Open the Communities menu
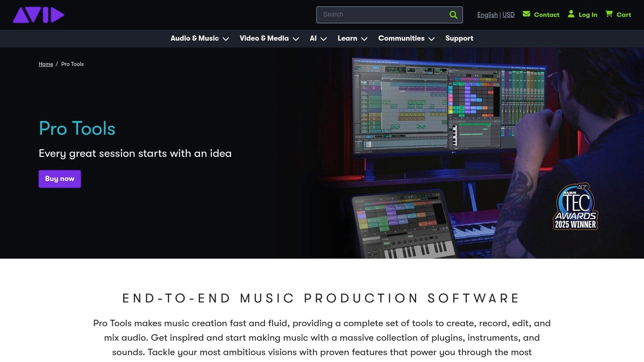This screenshot has height=362, width=644. (x=401, y=38)
